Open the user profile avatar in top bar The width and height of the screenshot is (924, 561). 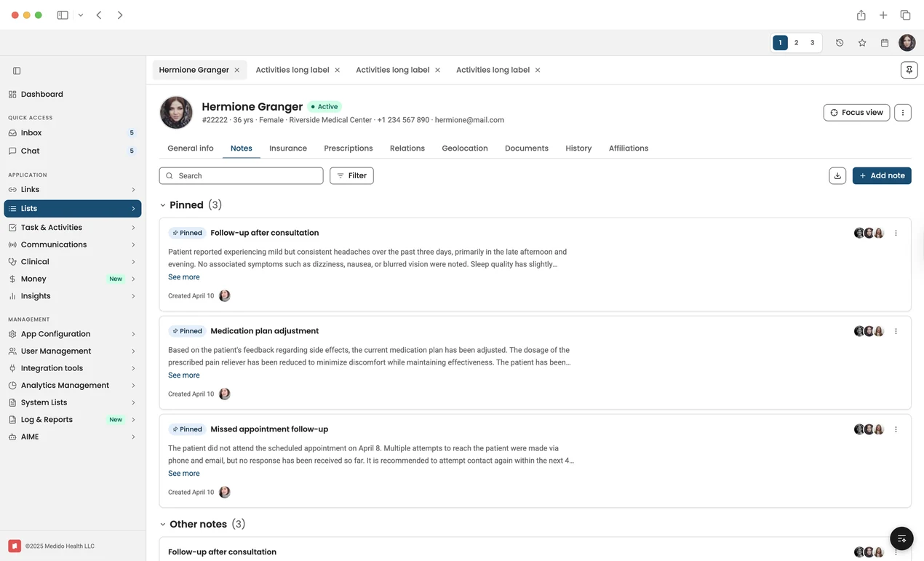tap(907, 43)
